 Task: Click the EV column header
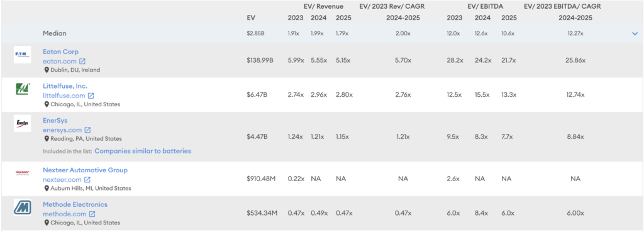point(251,18)
